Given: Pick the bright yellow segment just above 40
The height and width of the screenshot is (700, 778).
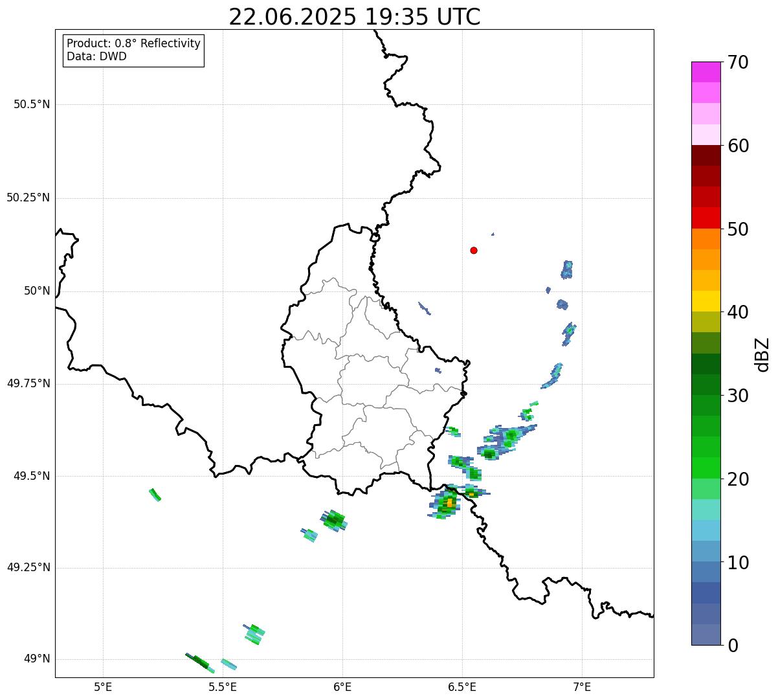Looking at the screenshot, I should pos(706,301).
